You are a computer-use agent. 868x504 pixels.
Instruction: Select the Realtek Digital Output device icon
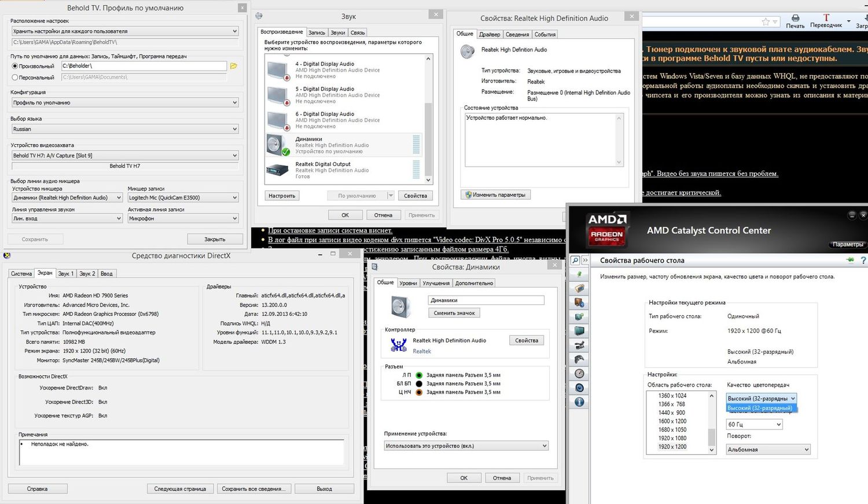click(x=277, y=170)
